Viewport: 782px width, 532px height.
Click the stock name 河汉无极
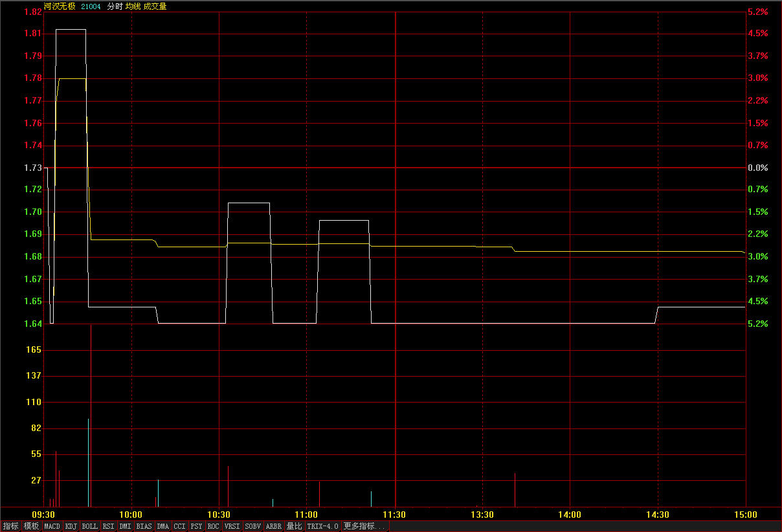[60, 6]
